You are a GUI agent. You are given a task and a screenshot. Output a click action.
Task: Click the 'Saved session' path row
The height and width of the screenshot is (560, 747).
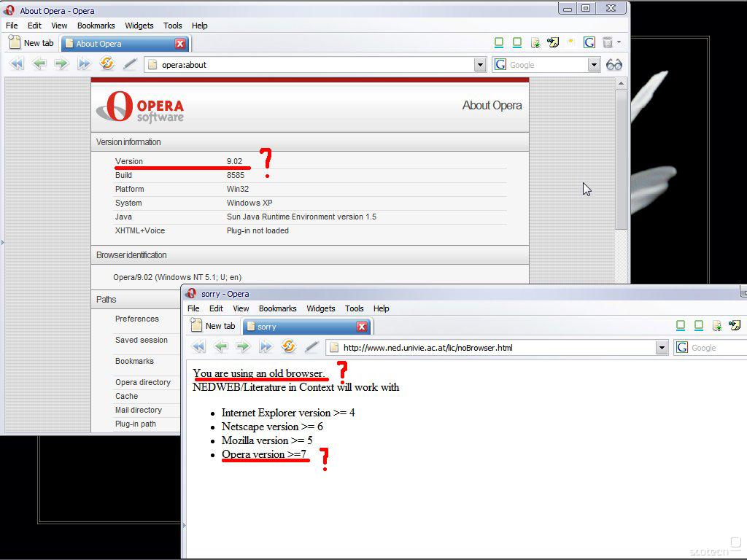pyautogui.click(x=141, y=340)
